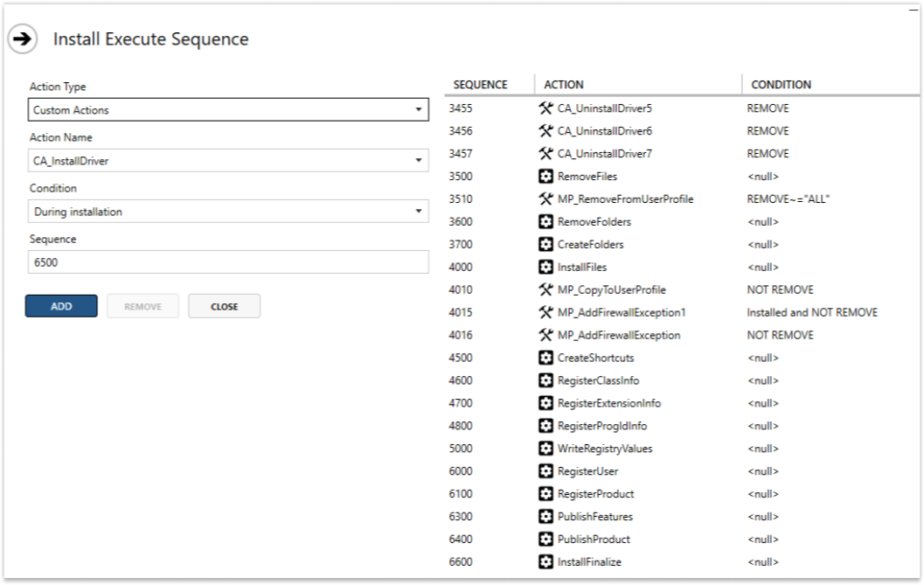Select the CA_UninstallDriver6 action name
The width and height of the screenshot is (924, 585).
coord(605,131)
